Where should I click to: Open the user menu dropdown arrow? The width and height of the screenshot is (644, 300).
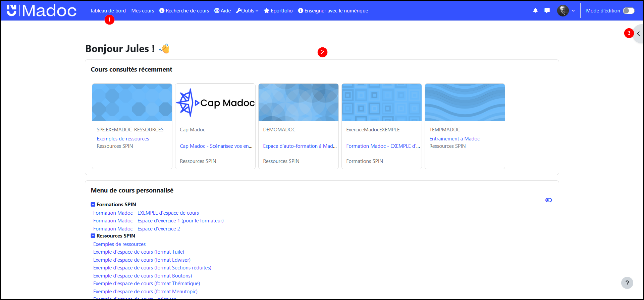(573, 11)
